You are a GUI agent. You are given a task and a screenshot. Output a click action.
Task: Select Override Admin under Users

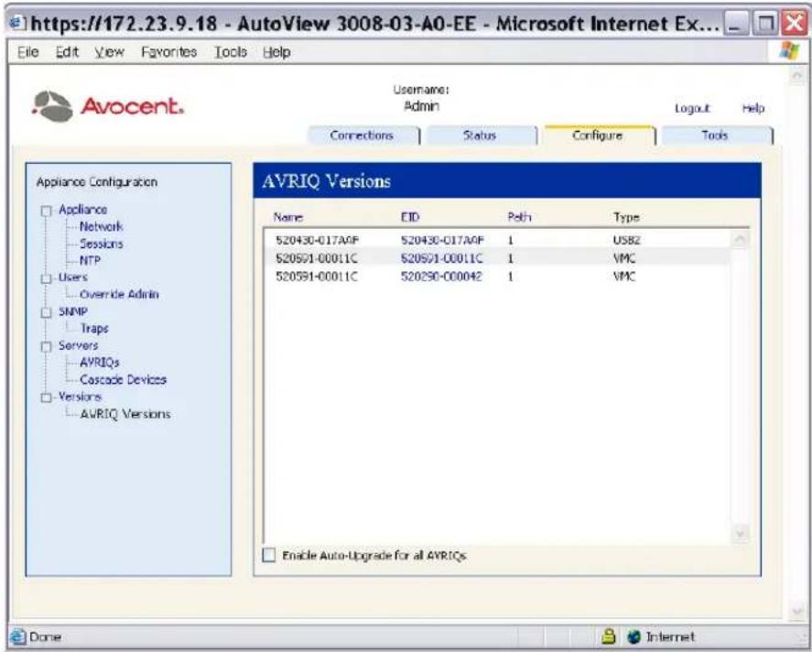click(119, 294)
